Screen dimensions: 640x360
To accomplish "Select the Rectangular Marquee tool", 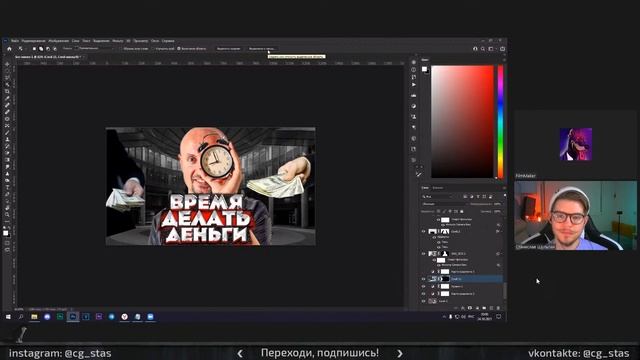I will 7,71.
